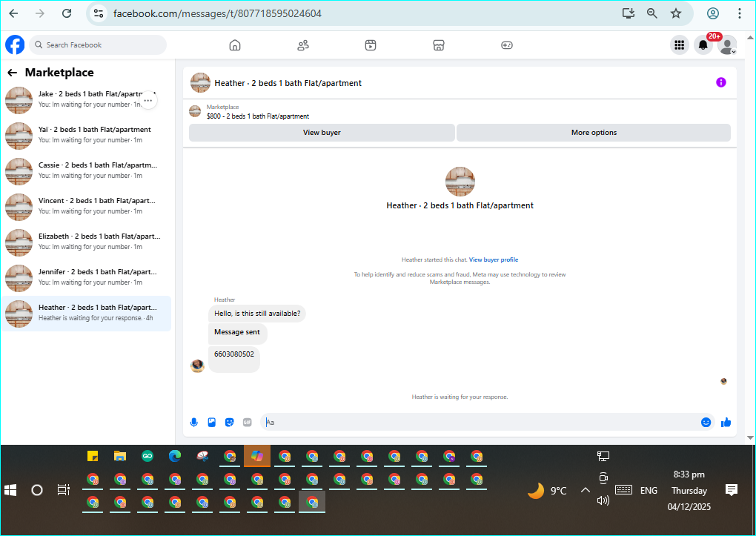756x536 pixels.
Task: Open the Windows Start menu
Action: [10, 491]
